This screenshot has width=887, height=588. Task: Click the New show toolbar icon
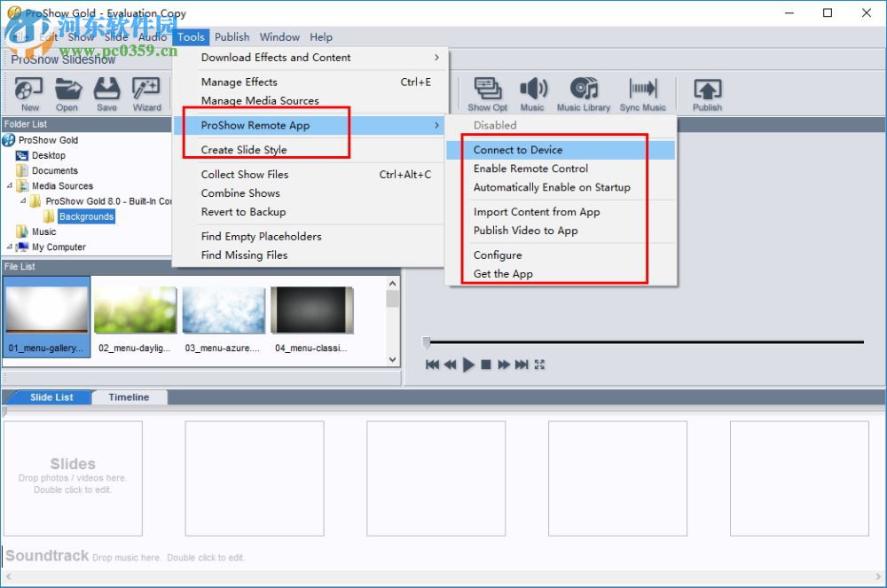(x=29, y=90)
